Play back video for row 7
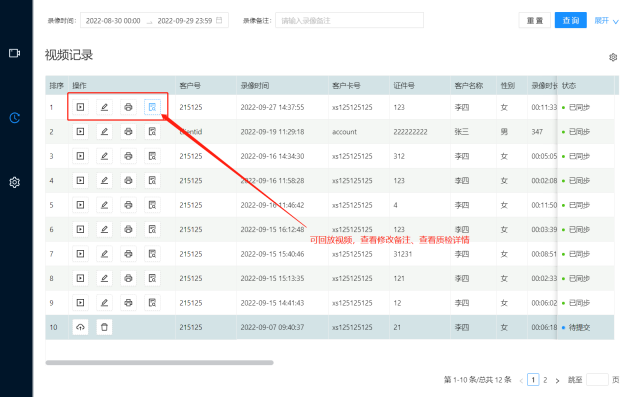This screenshot has height=397, width=630. [80, 254]
